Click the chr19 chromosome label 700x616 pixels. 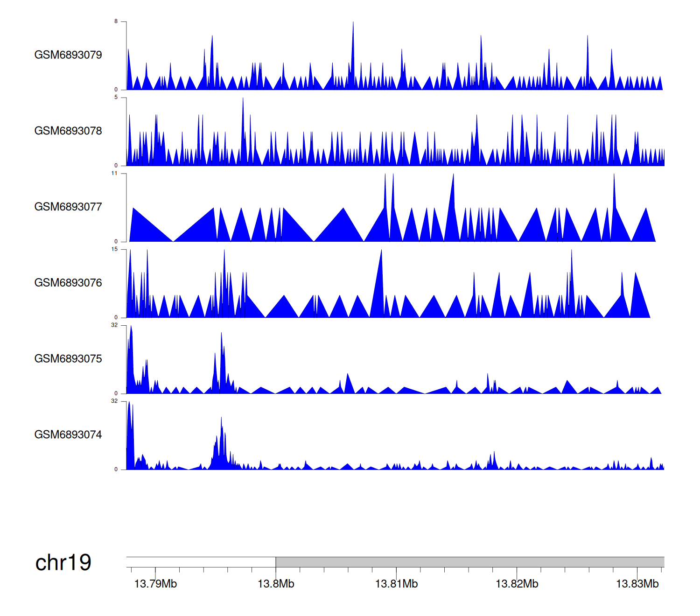pyautogui.click(x=63, y=563)
